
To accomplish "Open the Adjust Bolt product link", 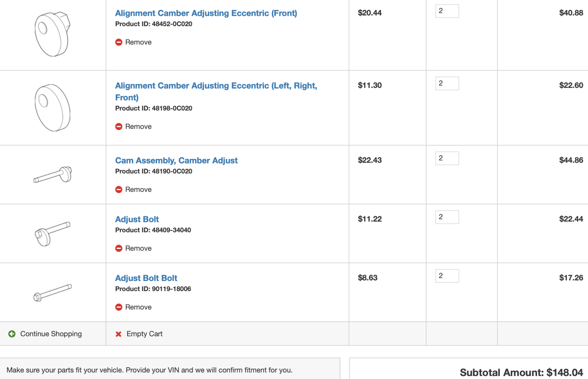I will point(137,219).
